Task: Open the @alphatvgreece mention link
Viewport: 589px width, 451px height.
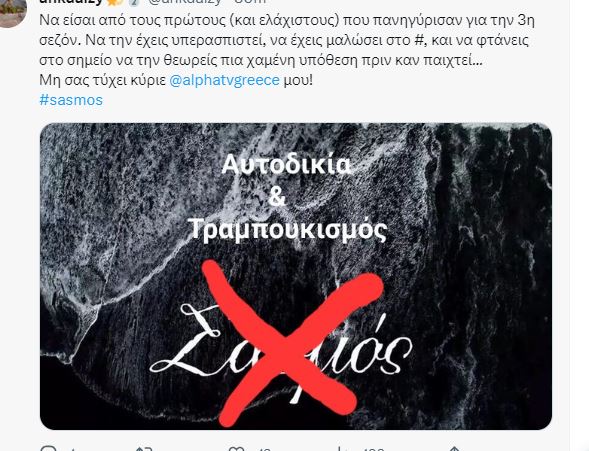Action: point(225,80)
